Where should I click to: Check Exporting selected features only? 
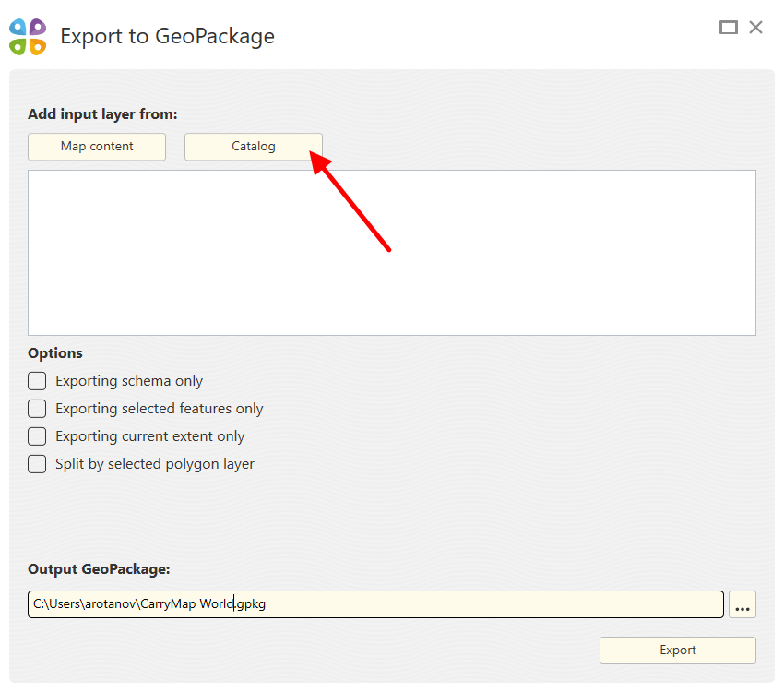[x=37, y=409]
